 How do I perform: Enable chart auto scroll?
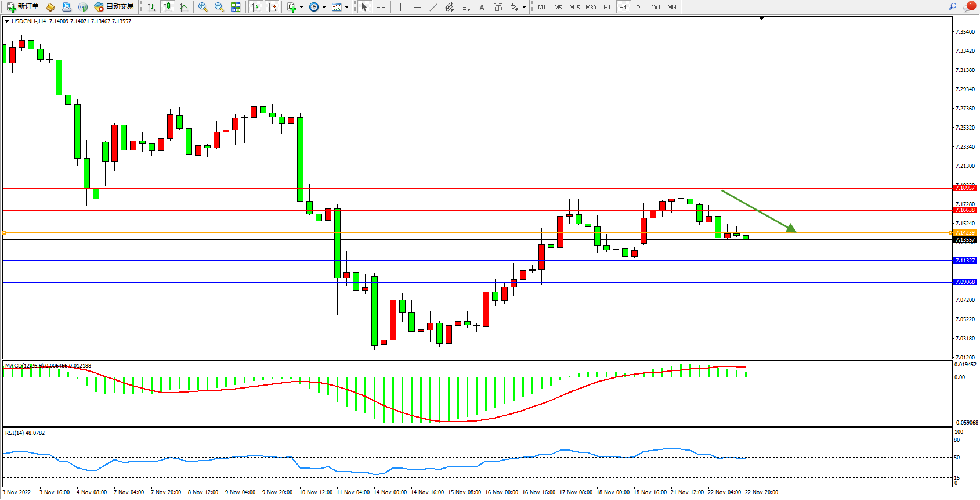click(x=256, y=7)
